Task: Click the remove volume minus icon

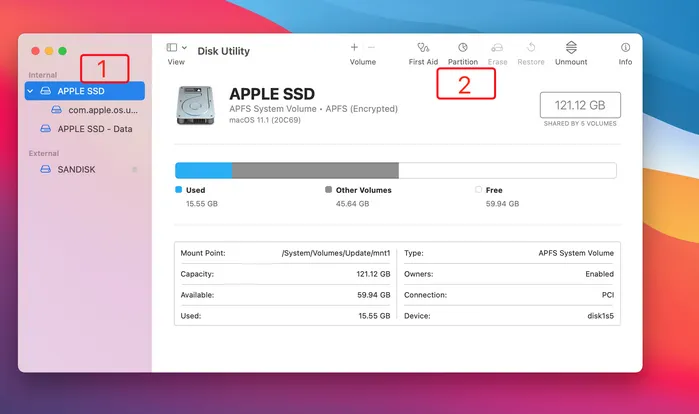Action: coord(371,47)
